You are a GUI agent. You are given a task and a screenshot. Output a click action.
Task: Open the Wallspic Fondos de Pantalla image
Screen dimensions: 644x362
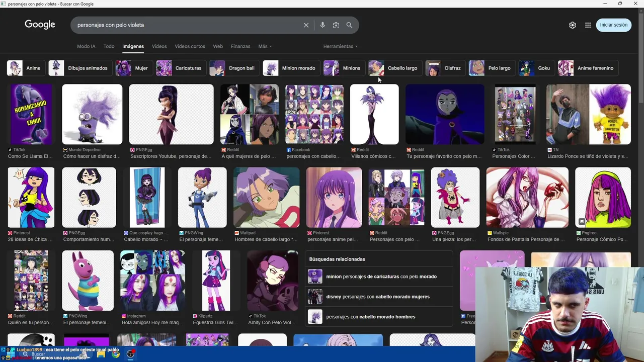pos(527,198)
